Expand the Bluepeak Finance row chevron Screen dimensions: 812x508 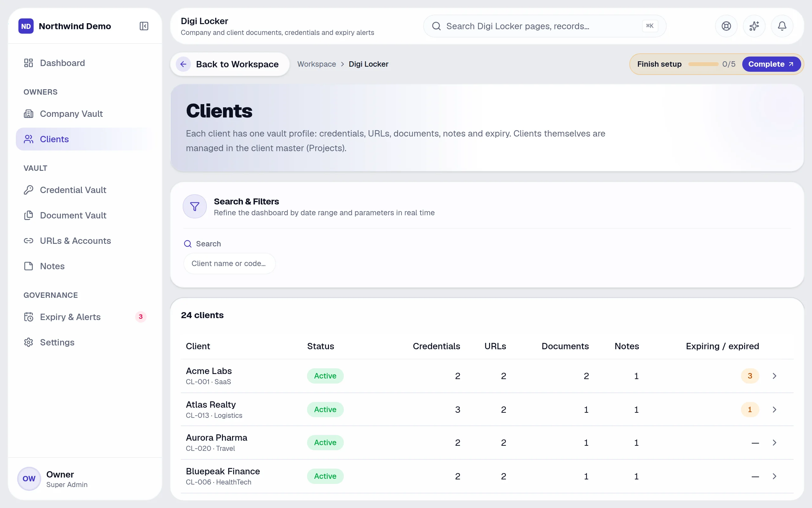[x=775, y=476]
